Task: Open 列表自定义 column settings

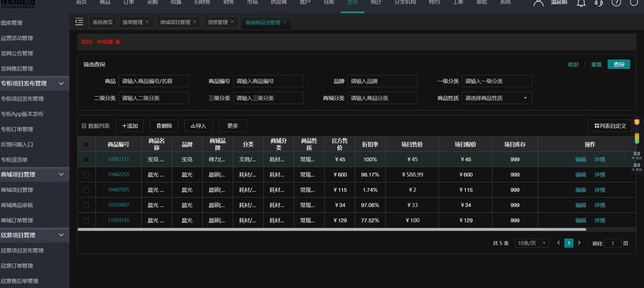Action: (x=610, y=126)
